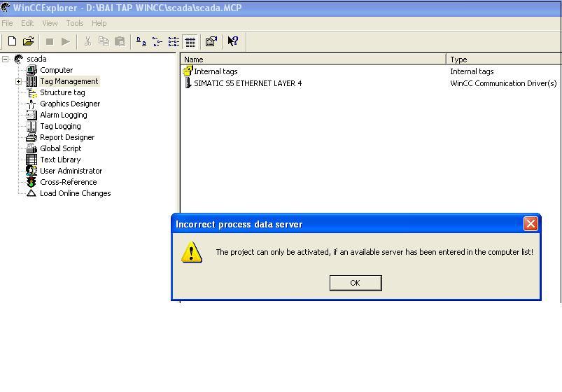Click the Tag Logging icon

(x=31, y=126)
